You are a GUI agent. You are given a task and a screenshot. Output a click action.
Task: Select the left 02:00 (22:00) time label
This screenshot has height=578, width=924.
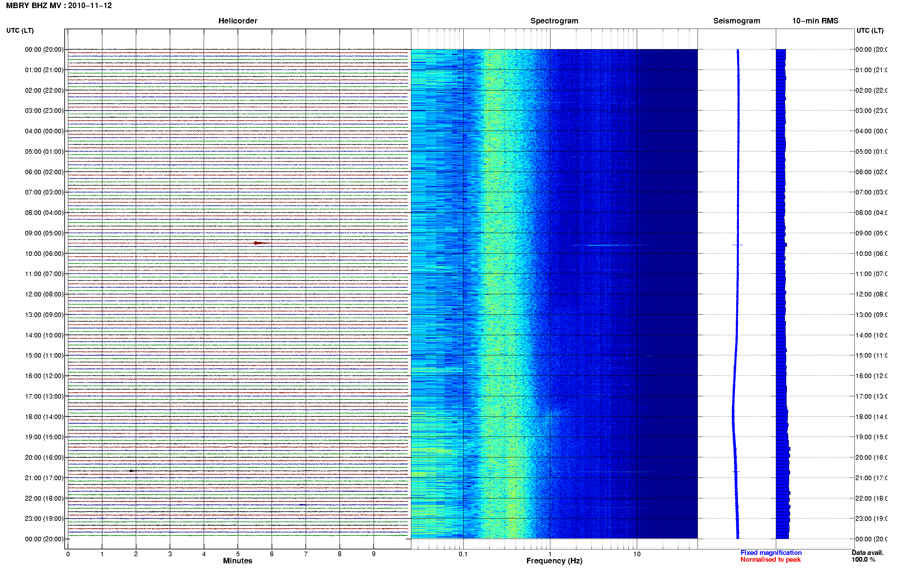(x=44, y=91)
